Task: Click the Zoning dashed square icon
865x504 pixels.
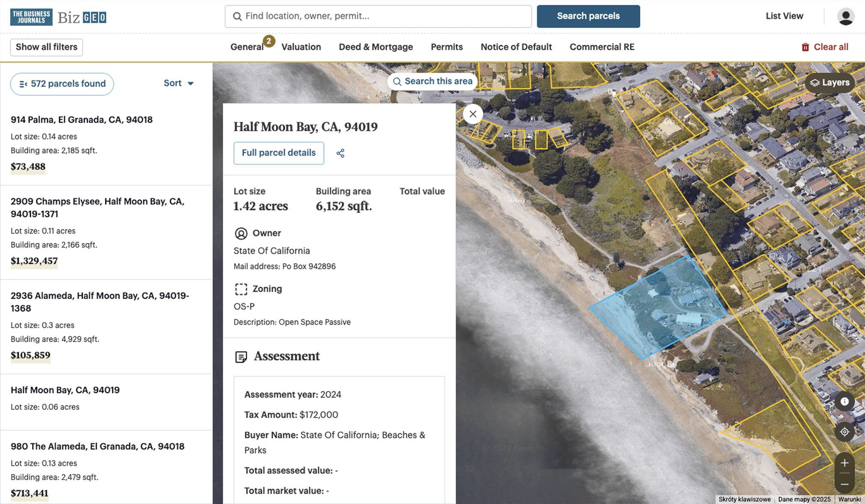Action: click(x=241, y=289)
